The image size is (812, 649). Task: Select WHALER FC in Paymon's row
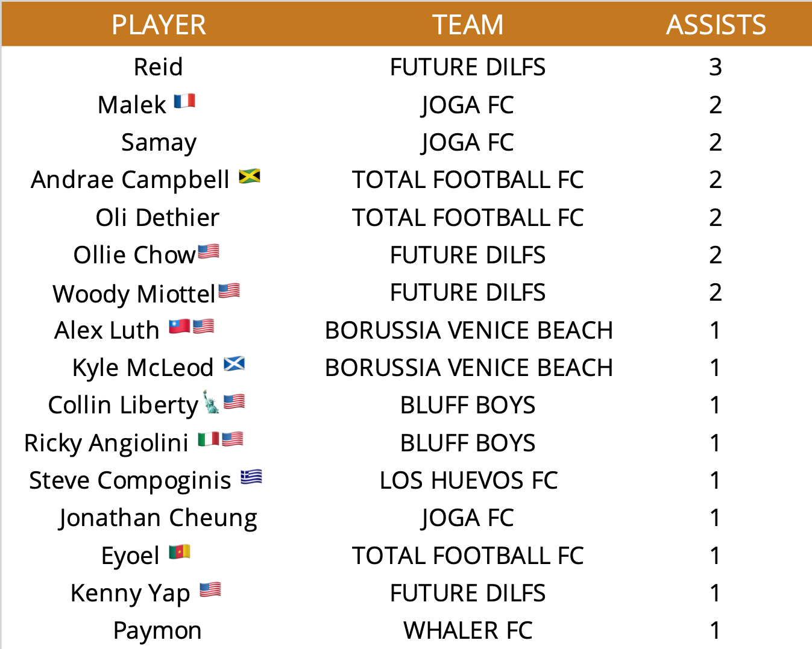468,631
